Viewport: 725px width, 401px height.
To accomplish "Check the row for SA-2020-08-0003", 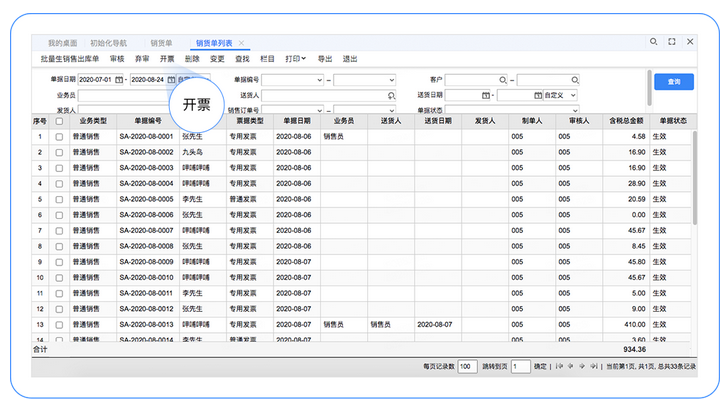I will tap(59, 168).
